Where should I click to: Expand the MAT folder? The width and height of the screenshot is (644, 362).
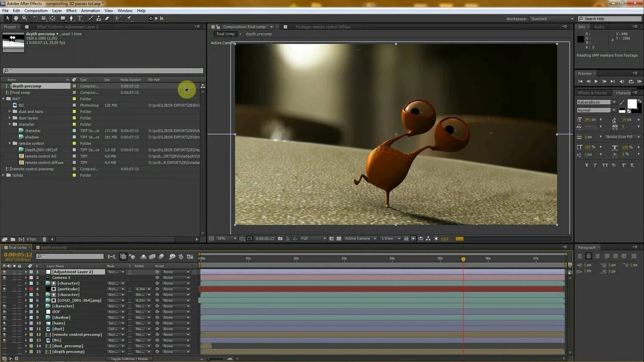[x=3, y=99]
